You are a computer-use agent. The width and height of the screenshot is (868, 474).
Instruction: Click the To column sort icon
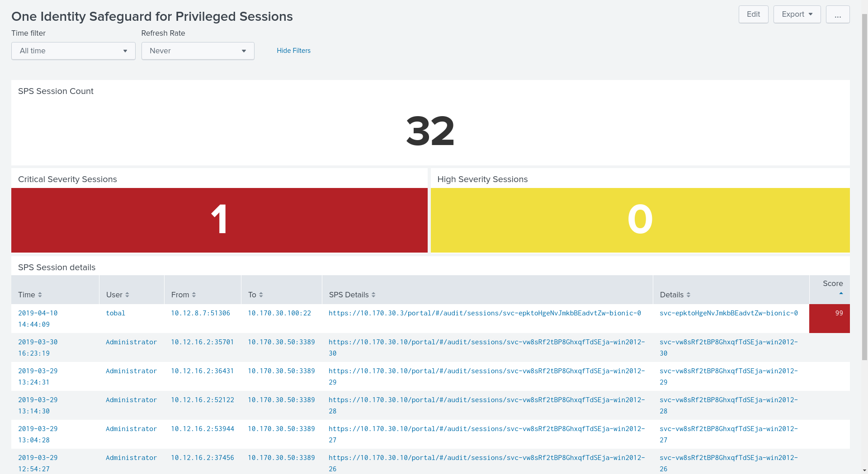pos(261,295)
